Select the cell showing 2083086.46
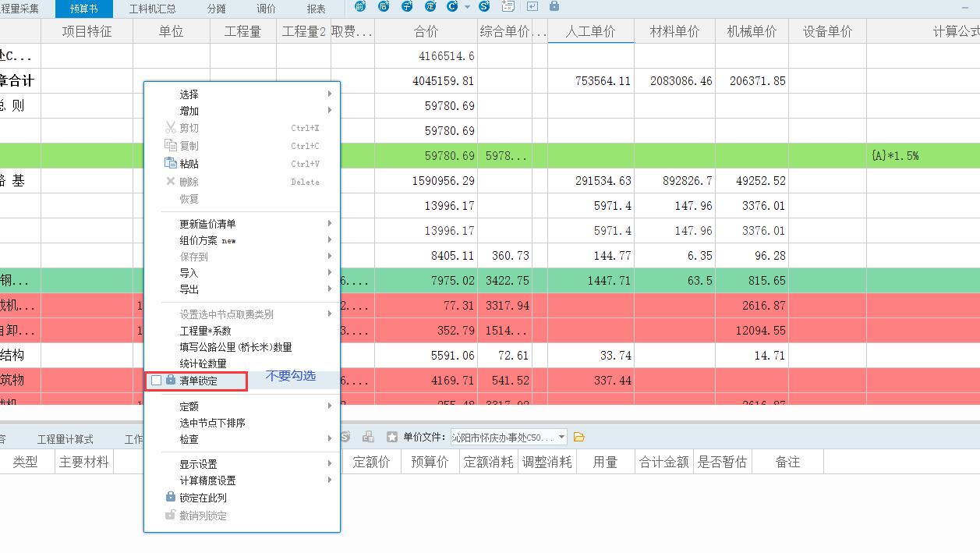 point(674,81)
